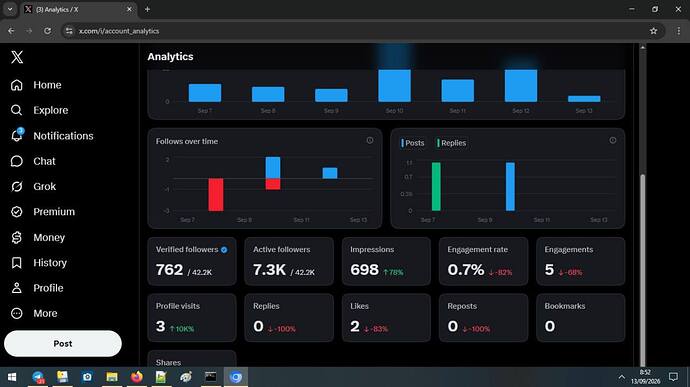Close the Analytics / X tab
The width and height of the screenshot is (690, 387).
[x=129, y=9]
